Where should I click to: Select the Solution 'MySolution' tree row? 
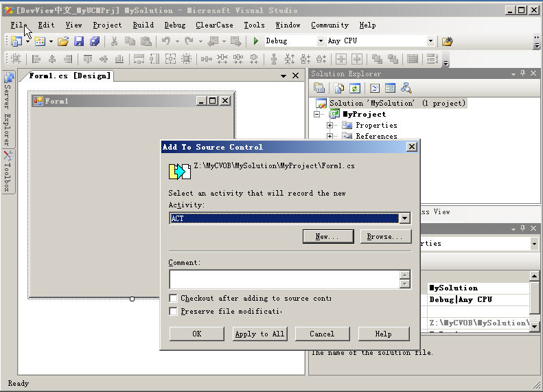[391, 103]
